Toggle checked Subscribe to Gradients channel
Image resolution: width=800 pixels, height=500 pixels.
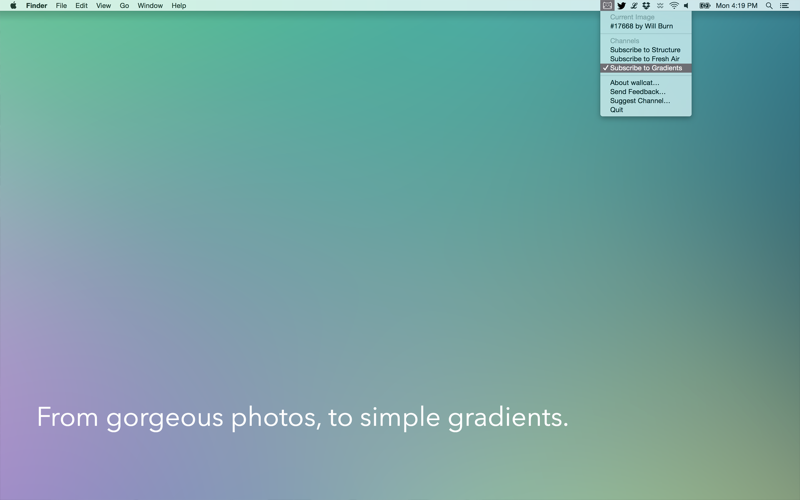click(646, 68)
